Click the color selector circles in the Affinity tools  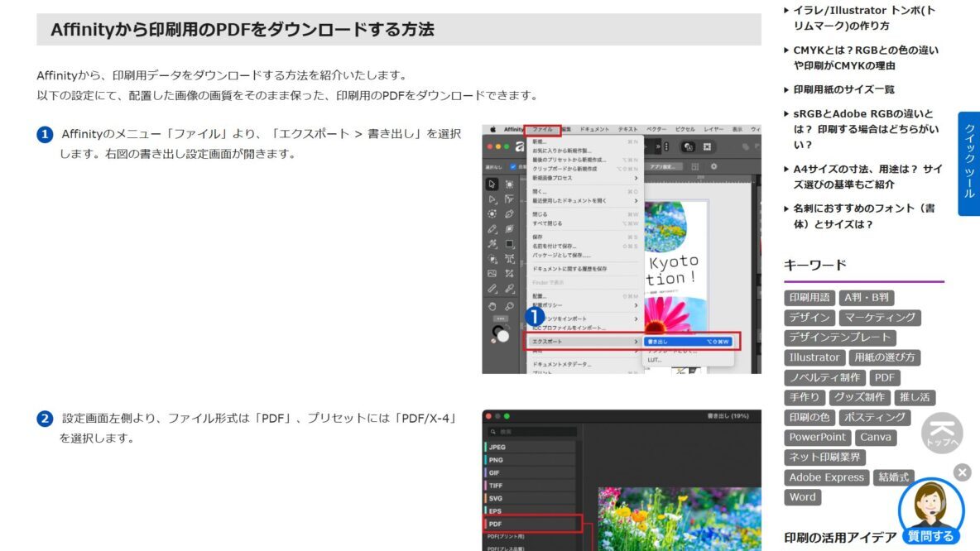point(500,333)
